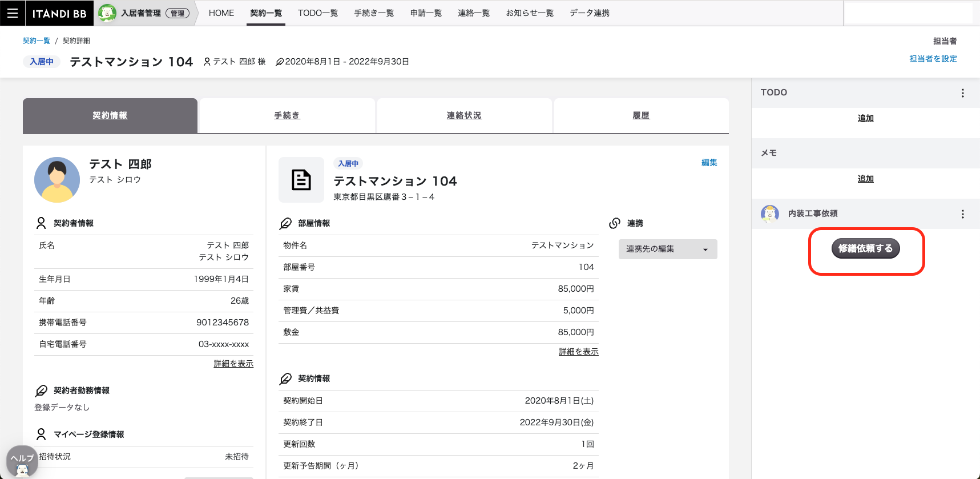
Task: Open the TODO section three-dot menu
Action: click(962, 93)
